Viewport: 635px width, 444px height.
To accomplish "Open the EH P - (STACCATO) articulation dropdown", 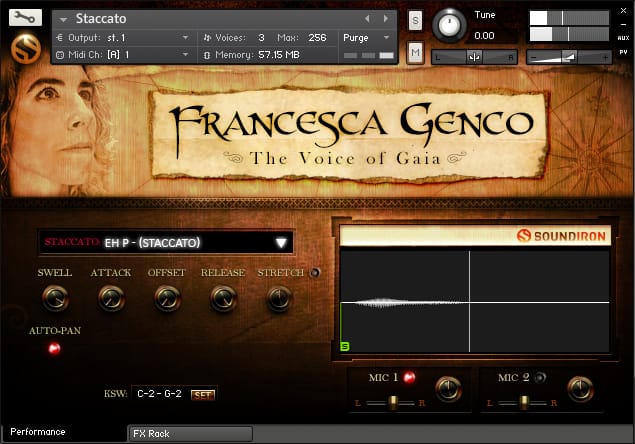I will (281, 242).
